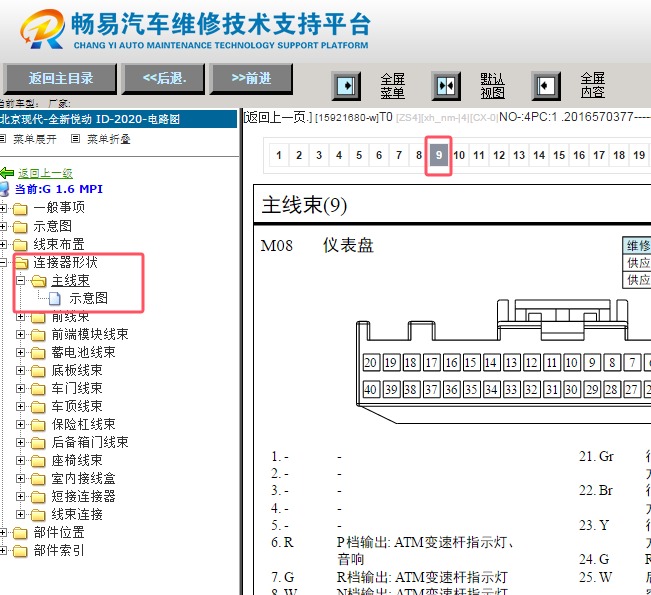Click the 室内接线盒 folder icon
The width and height of the screenshot is (651, 595).
coord(38,479)
